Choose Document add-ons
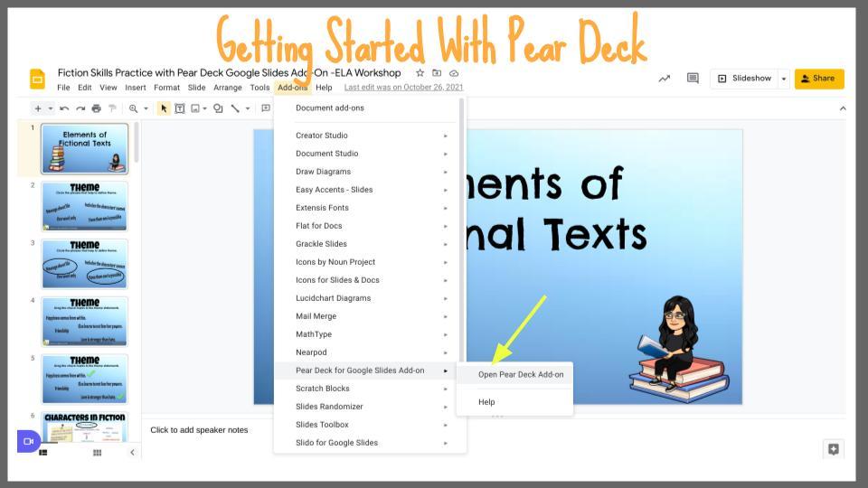The image size is (868, 488). (x=330, y=108)
